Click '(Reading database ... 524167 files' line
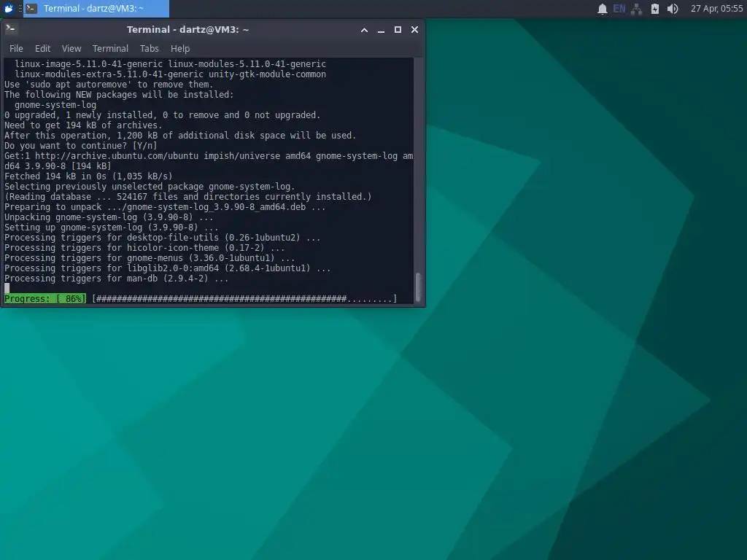This screenshot has width=747, height=560. [187, 197]
